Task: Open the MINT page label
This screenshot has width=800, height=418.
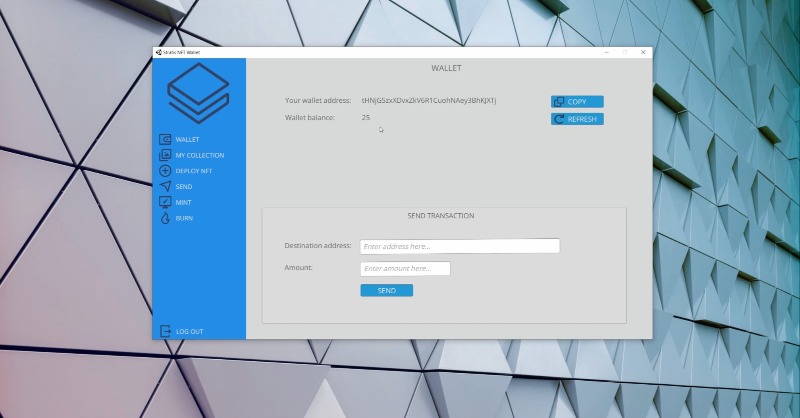Action: tap(183, 203)
